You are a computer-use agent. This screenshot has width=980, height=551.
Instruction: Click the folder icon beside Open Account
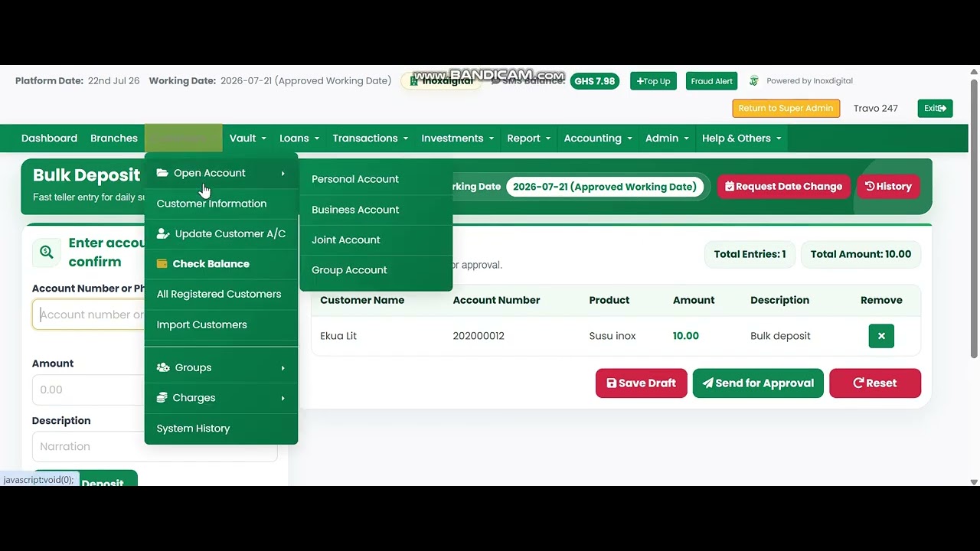(x=162, y=173)
